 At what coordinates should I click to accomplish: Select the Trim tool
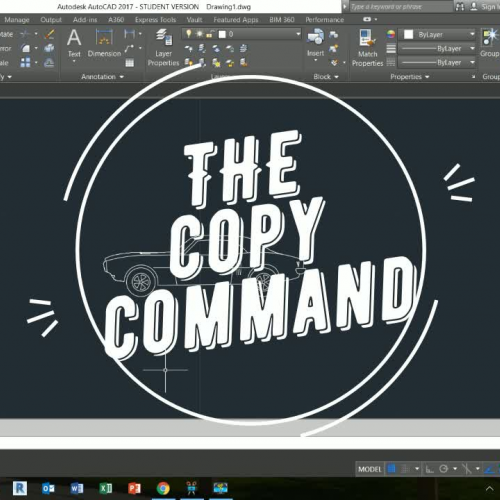pyautogui.click(x=25, y=34)
